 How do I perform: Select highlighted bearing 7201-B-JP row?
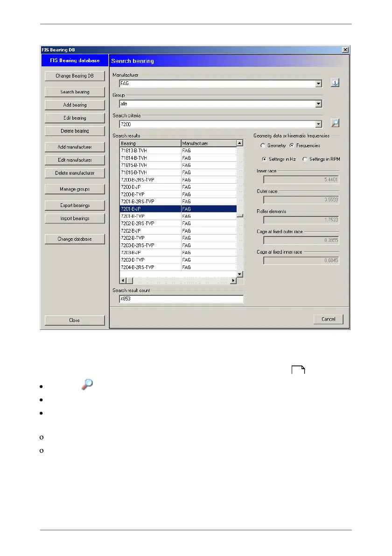pyautogui.click(x=178, y=209)
